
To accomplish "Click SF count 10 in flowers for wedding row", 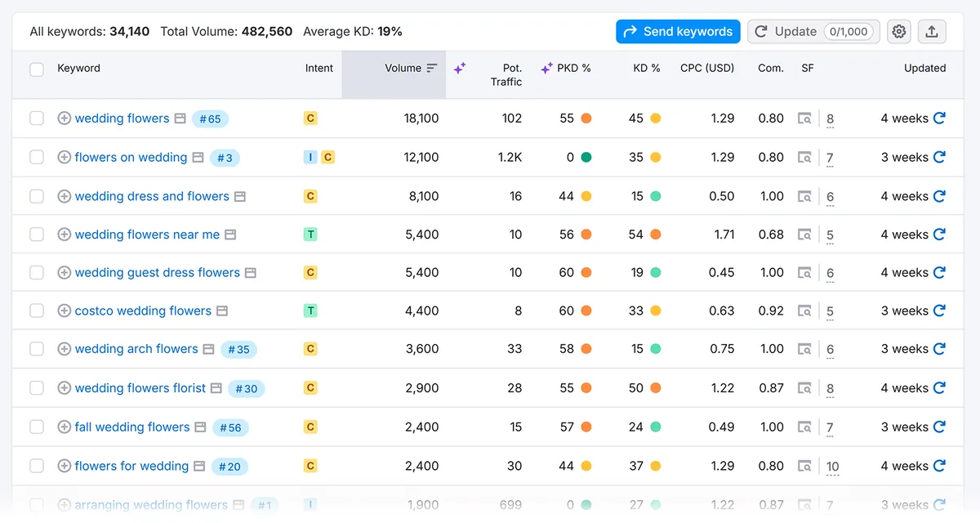I will click(x=832, y=467).
